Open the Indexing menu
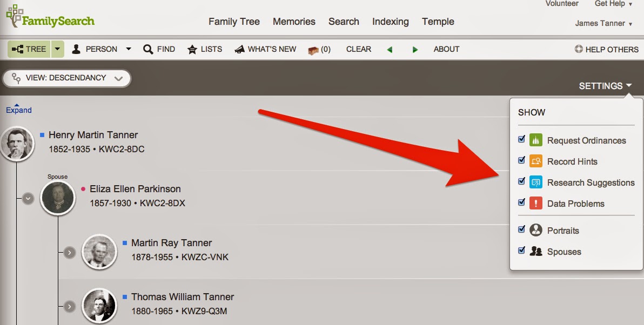The image size is (644, 325). 391,22
